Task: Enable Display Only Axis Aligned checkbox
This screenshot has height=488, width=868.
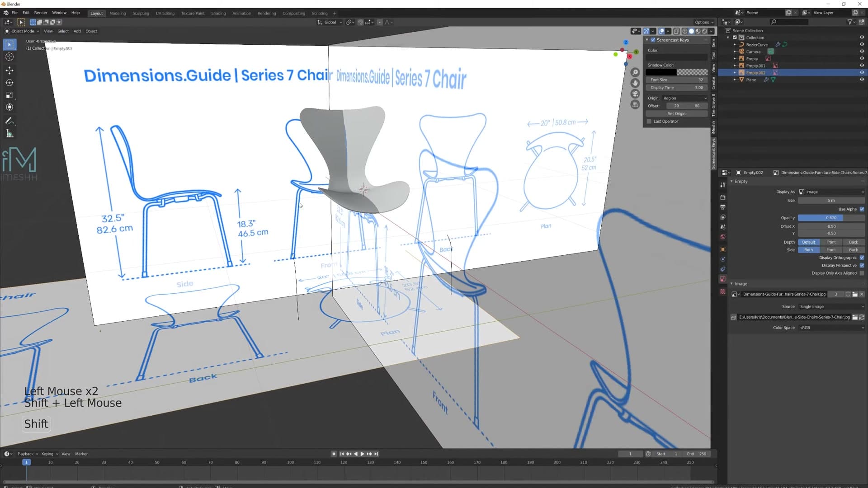Action: (862, 273)
